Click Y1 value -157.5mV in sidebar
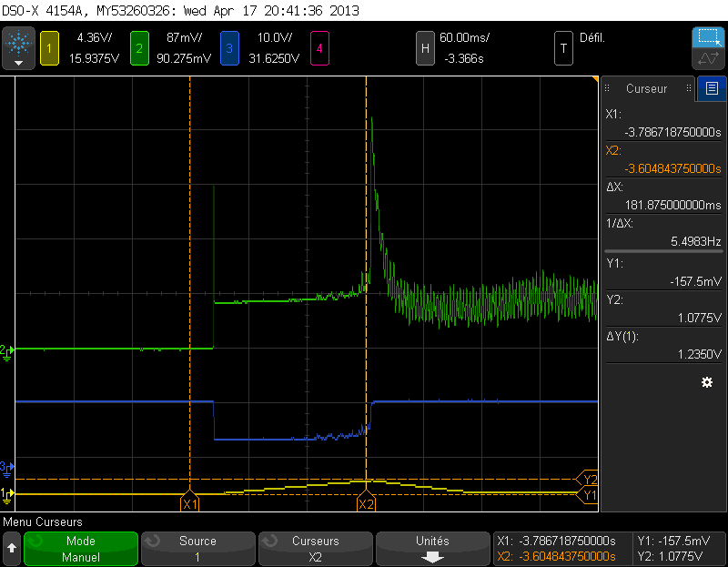This screenshot has width=728, height=567. 695,281
